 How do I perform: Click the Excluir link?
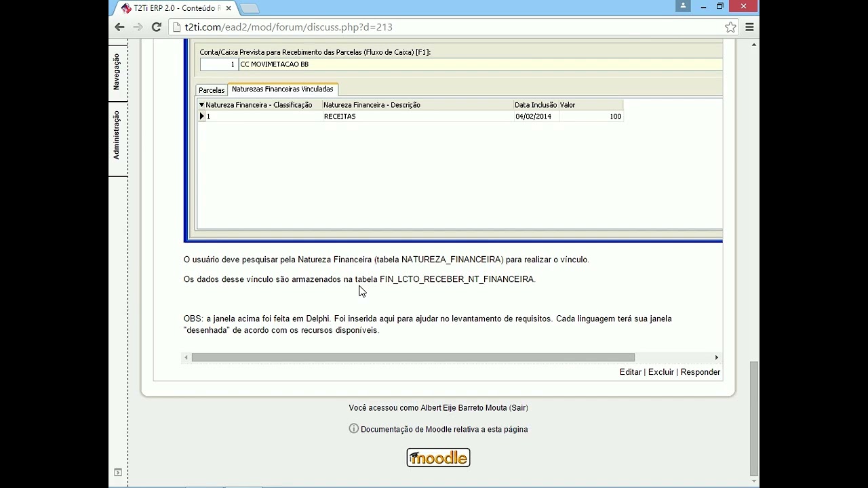click(x=660, y=372)
